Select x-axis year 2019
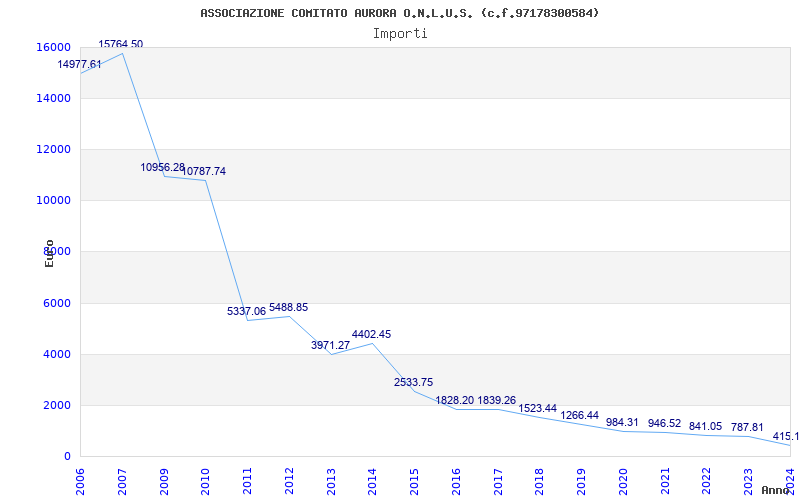The height and width of the screenshot is (500, 800). click(x=581, y=481)
